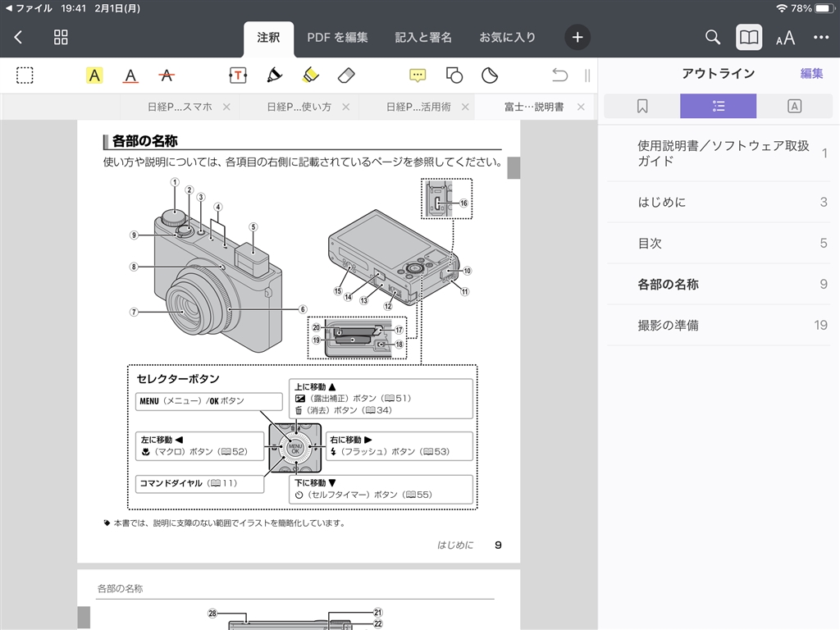Close the 日経P...スマホ document tab
840x630 pixels.
(x=226, y=107)
